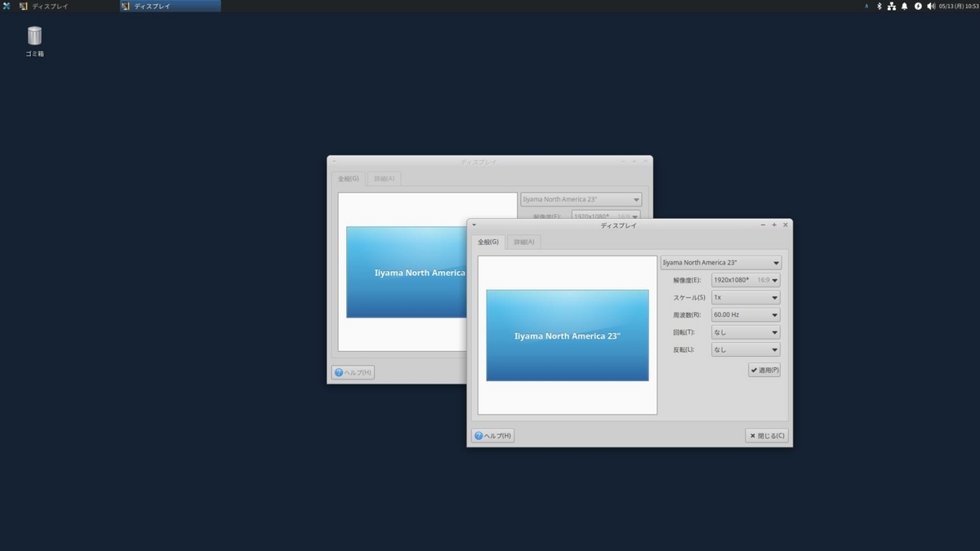Image resolution: width=980 pixels, height=551 pixels.
Task: Click the 回転(T) label
Action: click(x=684, y=332)
